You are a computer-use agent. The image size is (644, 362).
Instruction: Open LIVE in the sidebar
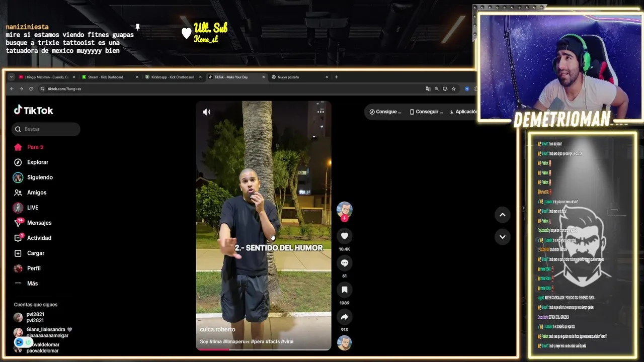[x=33, y=208]
